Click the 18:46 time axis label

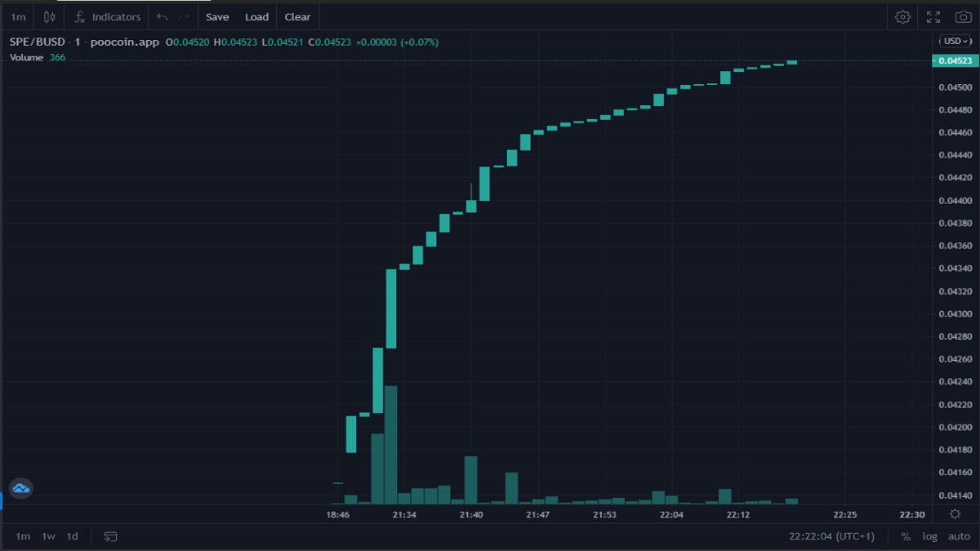click(337, 514)
